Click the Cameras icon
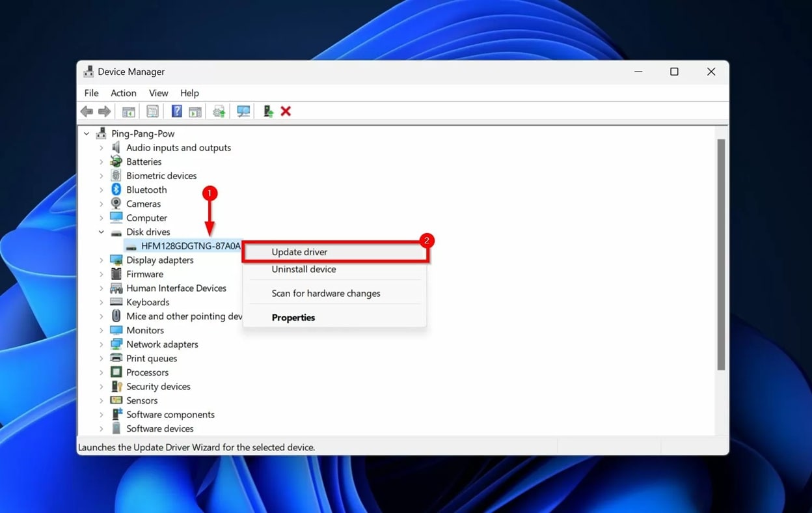Image resolution: width=812 pixels, height=513 pixels. pos(116,204)
